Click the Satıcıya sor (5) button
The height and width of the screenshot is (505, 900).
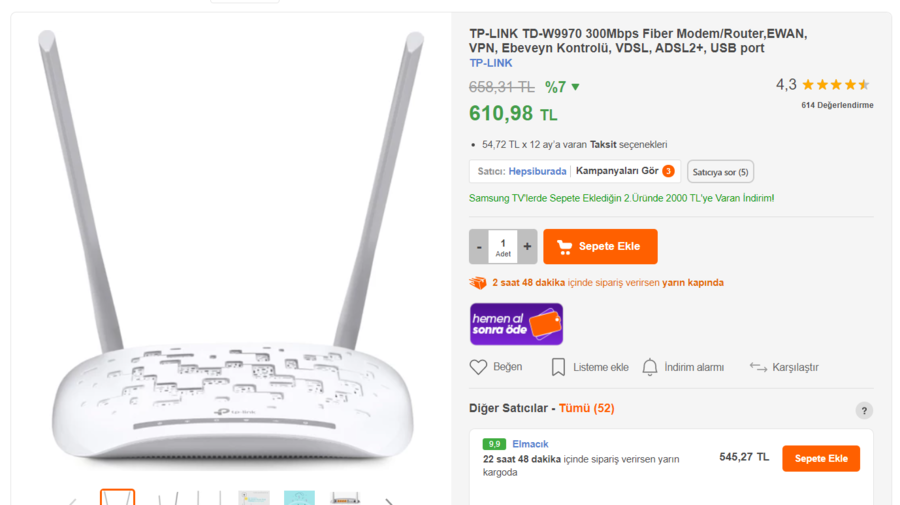pyautogui.click(x=720, y=172)
